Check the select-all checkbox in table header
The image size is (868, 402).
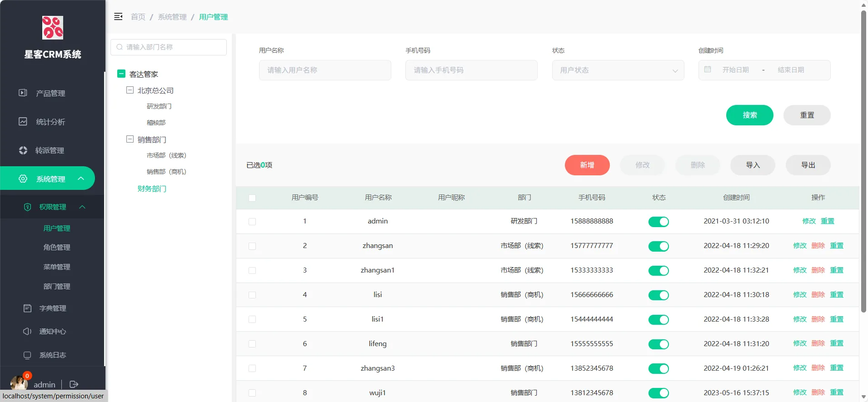(252, 198)
